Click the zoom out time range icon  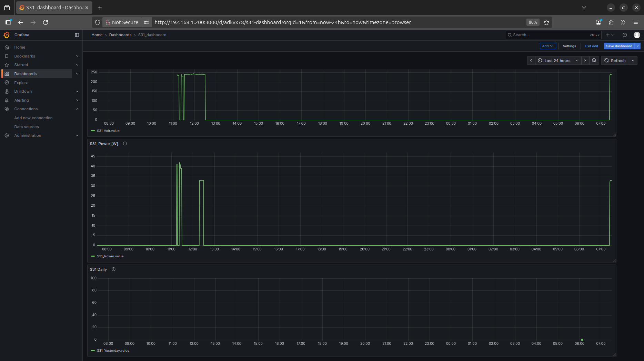coord(594,61)
